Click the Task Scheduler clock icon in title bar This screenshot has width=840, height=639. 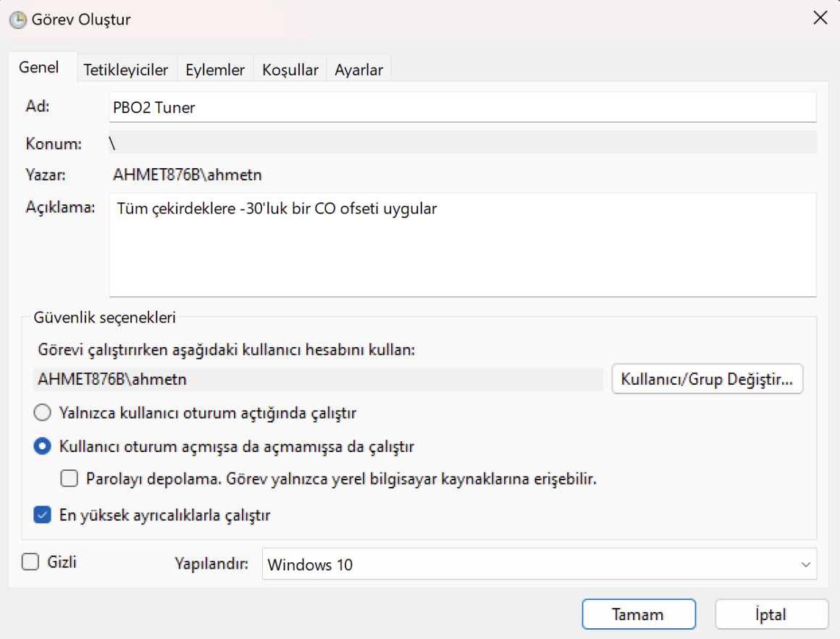[x=17, y=20]
